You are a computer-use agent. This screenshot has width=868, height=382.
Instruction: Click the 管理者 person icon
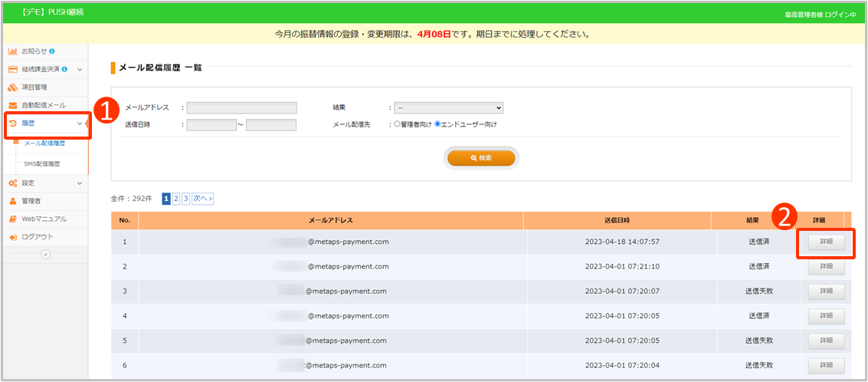tap(12, 201)
